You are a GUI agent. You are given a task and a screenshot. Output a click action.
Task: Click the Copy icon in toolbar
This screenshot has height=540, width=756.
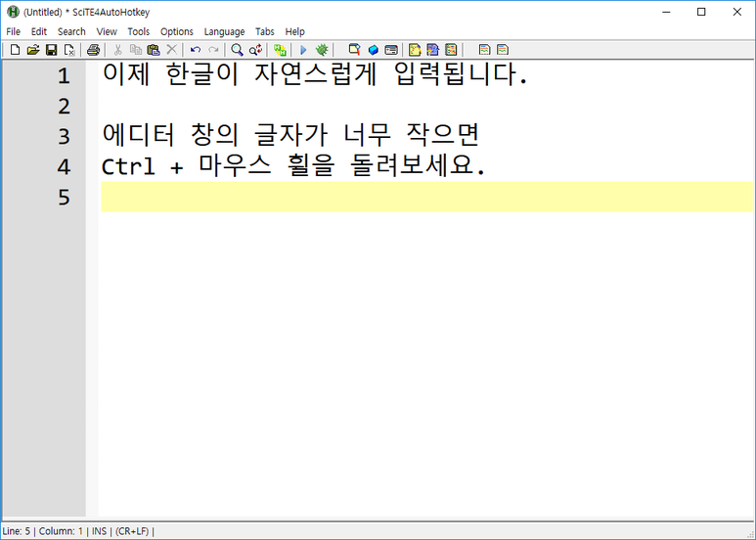point(136,50)
